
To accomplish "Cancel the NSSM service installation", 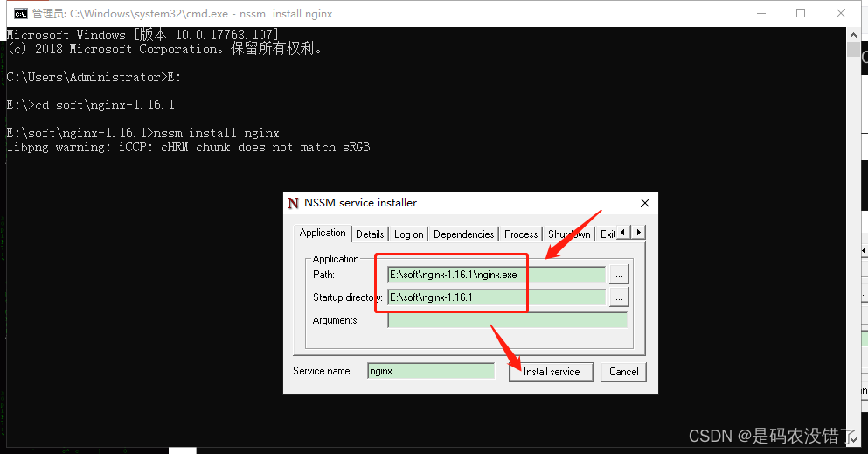I will pos(624,372).
